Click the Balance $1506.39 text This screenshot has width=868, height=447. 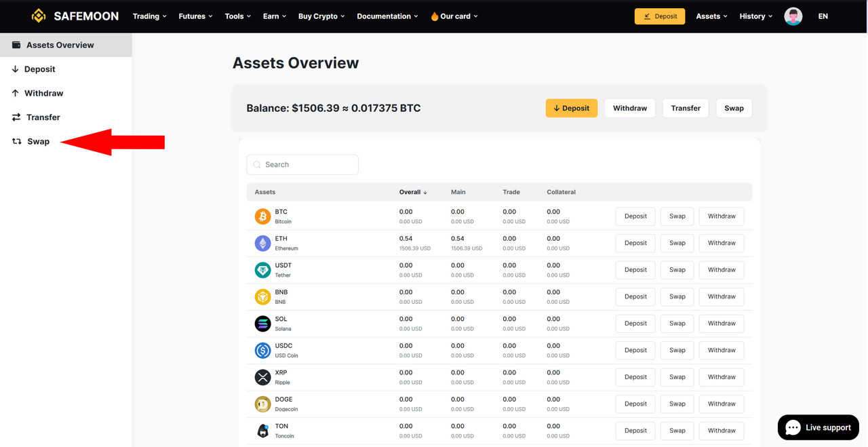(x=334, y=108)
